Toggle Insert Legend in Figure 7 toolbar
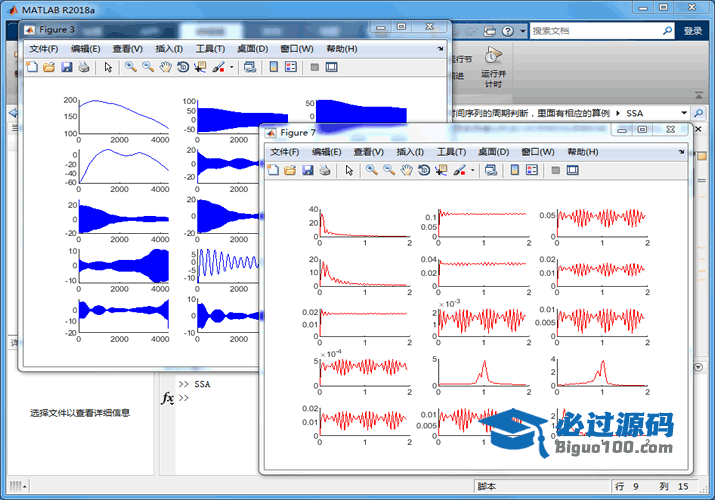 532,170
